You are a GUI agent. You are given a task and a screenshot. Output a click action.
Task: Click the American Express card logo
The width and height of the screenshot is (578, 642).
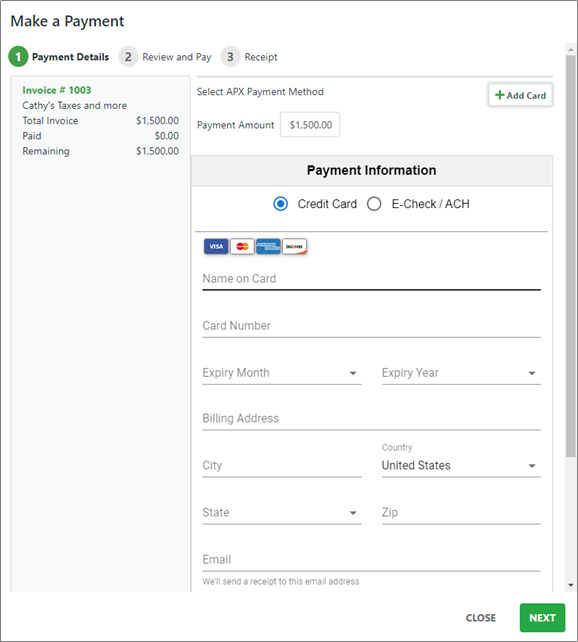point(268,246)
